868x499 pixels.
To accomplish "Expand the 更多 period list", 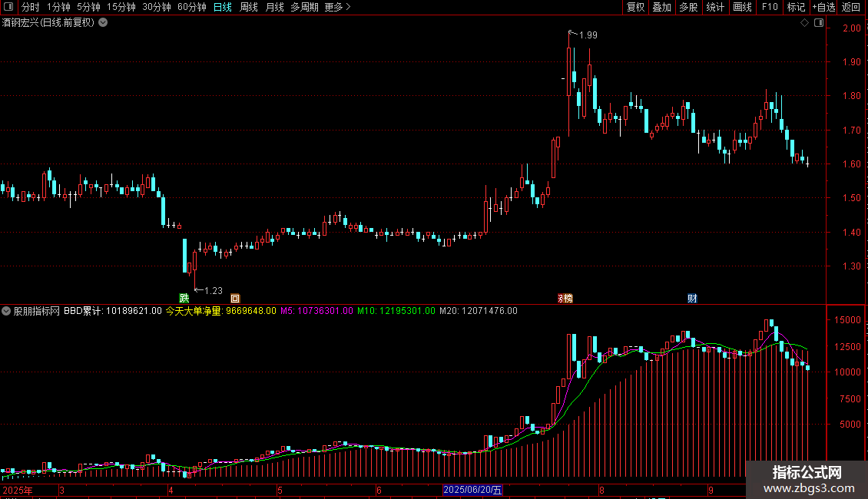I will click(x=338, y=7).
